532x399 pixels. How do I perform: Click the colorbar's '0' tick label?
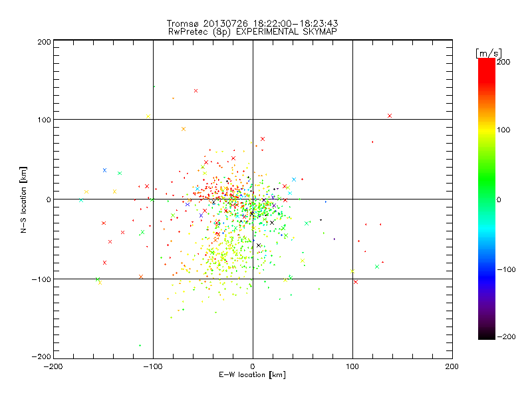point(499,199)
